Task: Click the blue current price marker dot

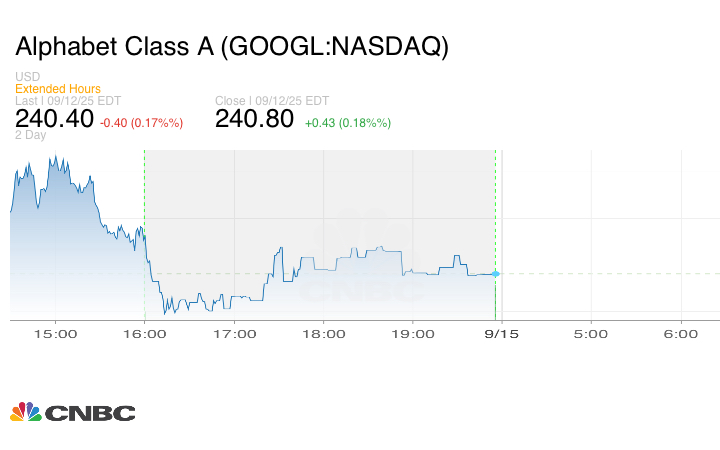Action: [x=496, y=273]
